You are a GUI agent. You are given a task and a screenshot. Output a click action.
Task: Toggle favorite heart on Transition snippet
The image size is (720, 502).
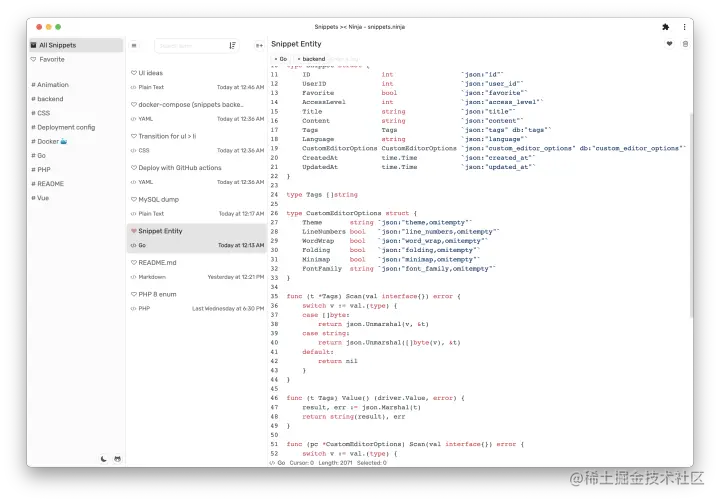(x=134, y=136)
